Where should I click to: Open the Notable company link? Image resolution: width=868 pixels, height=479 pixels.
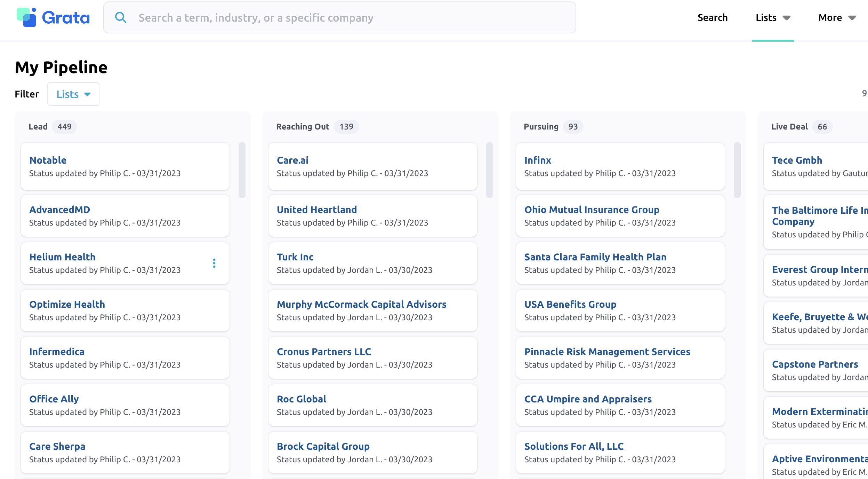tap(48, 160)
